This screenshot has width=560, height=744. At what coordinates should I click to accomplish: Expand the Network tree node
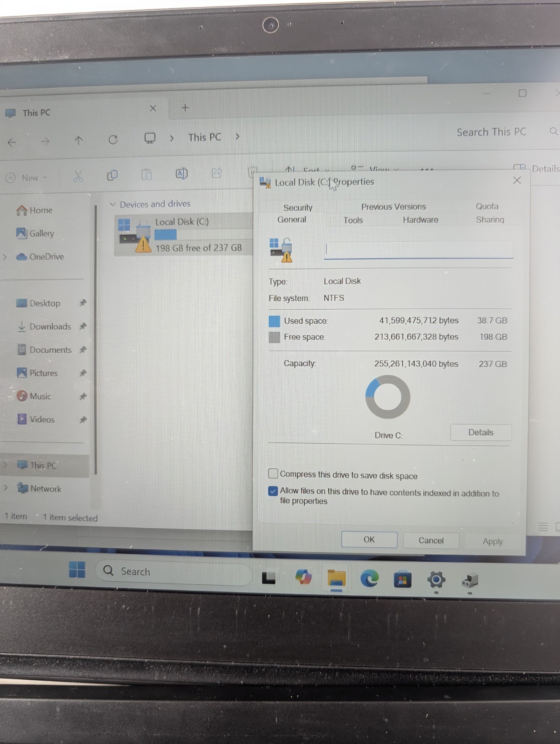[x=6, y=488]
